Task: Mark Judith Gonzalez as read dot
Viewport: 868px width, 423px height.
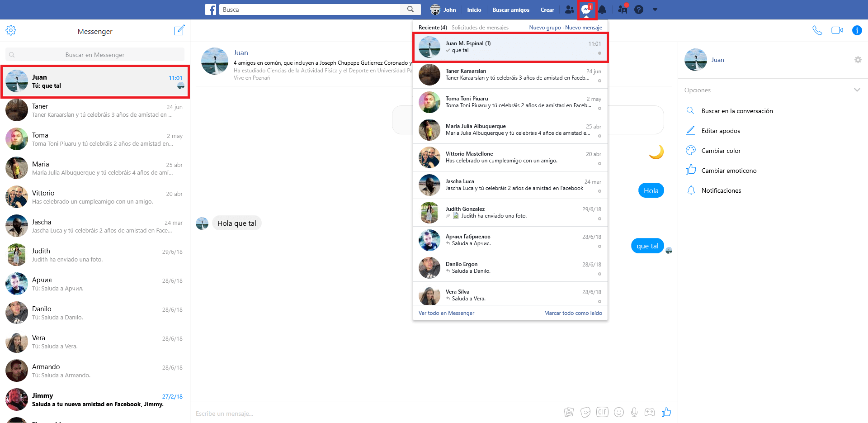Action: coord(599,219)
